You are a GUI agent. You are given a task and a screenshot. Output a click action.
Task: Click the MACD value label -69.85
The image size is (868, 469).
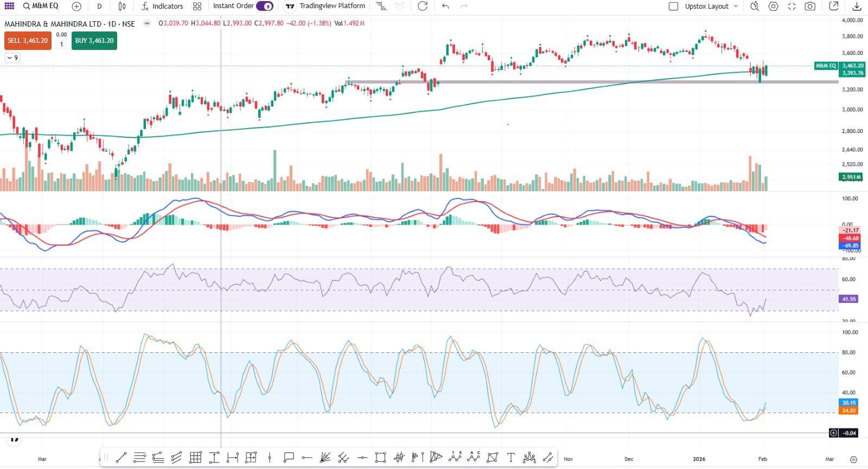click(851, 245)
